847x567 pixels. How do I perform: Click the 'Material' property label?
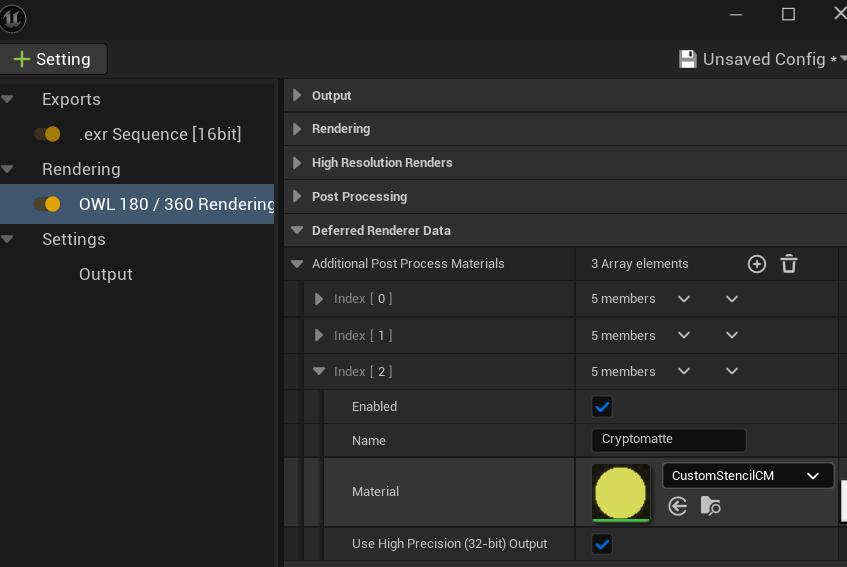[375, 491]
